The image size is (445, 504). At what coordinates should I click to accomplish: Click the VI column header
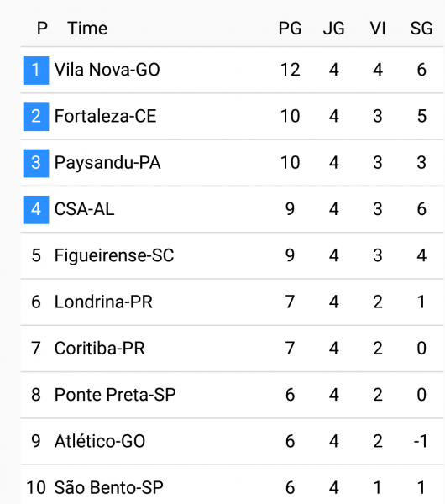tap(378, 29)
